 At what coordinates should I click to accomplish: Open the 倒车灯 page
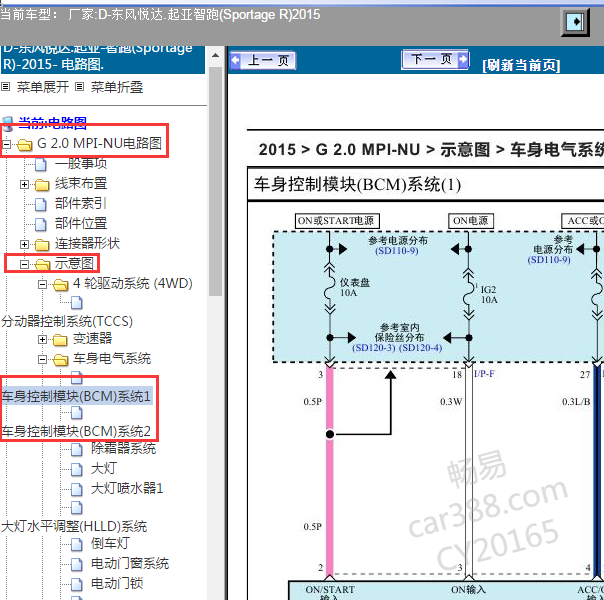point(110,544)
